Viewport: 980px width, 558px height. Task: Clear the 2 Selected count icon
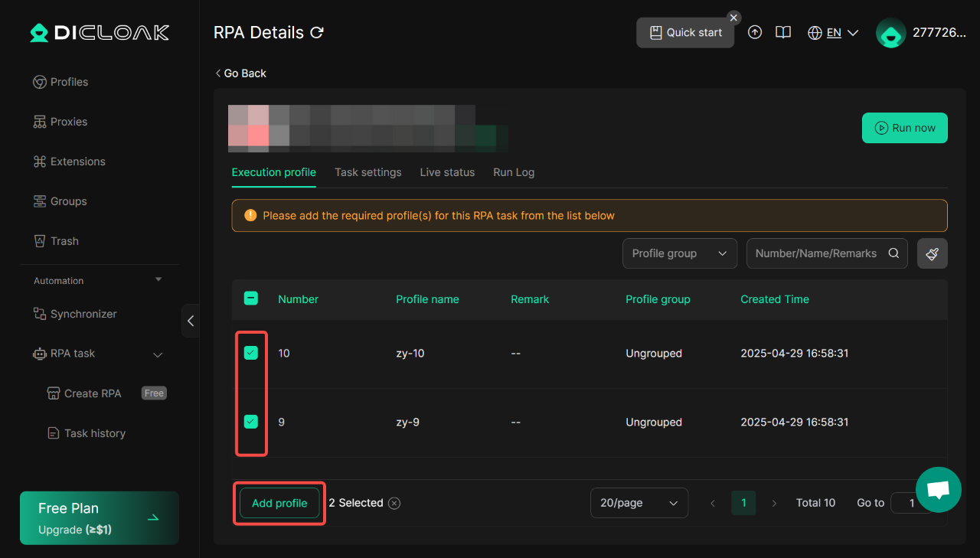pyautogui.click(x=394, y=503)
